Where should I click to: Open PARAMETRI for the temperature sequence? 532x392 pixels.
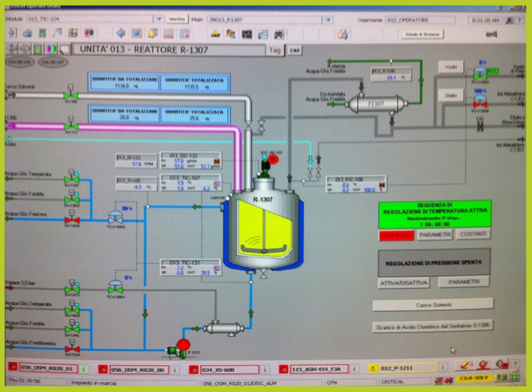click(435, 235)
